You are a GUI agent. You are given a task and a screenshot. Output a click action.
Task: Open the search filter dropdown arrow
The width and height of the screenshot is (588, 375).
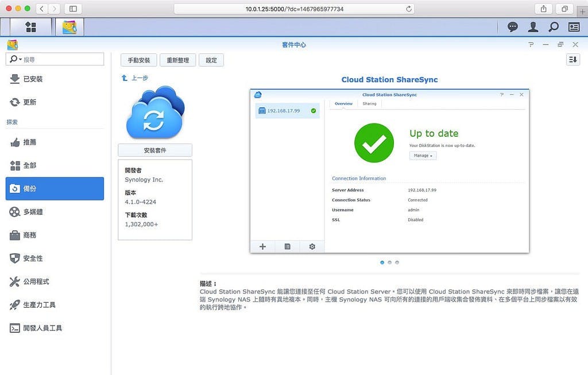click(20, 59)
